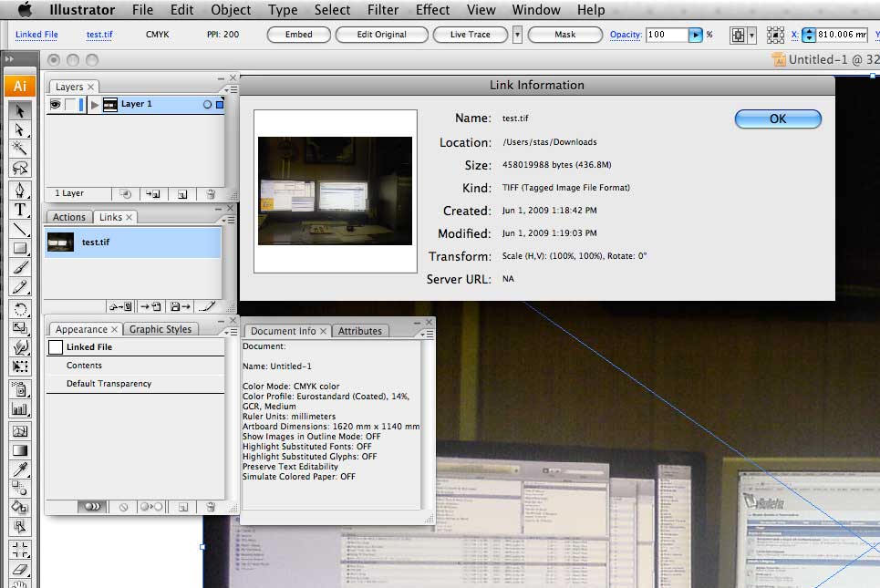880x588 pixels.
Task: Open the Effect menu
Action: 432,10
